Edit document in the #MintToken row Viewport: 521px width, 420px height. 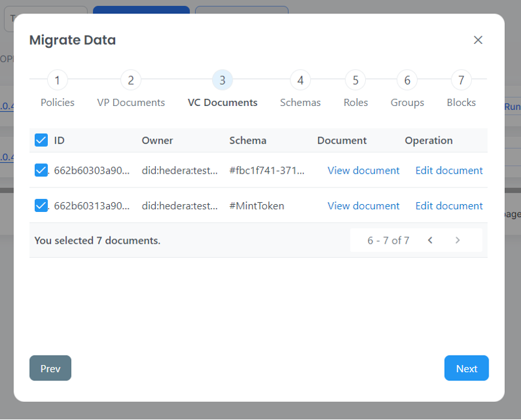(x=449, y=205)
